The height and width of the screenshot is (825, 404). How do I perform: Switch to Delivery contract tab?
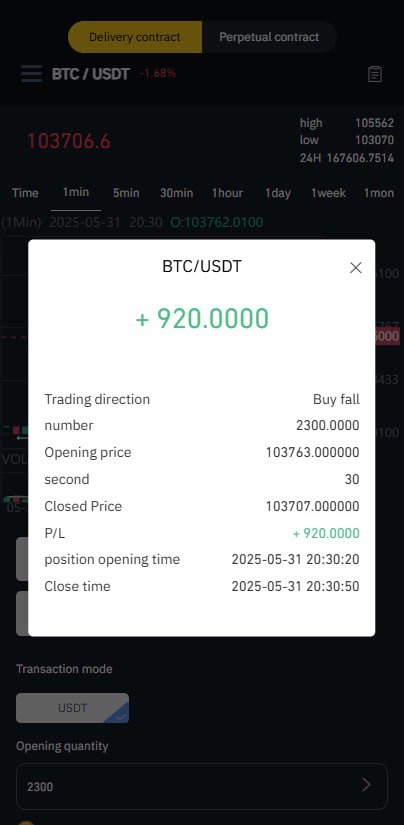(x=135, y=37)
